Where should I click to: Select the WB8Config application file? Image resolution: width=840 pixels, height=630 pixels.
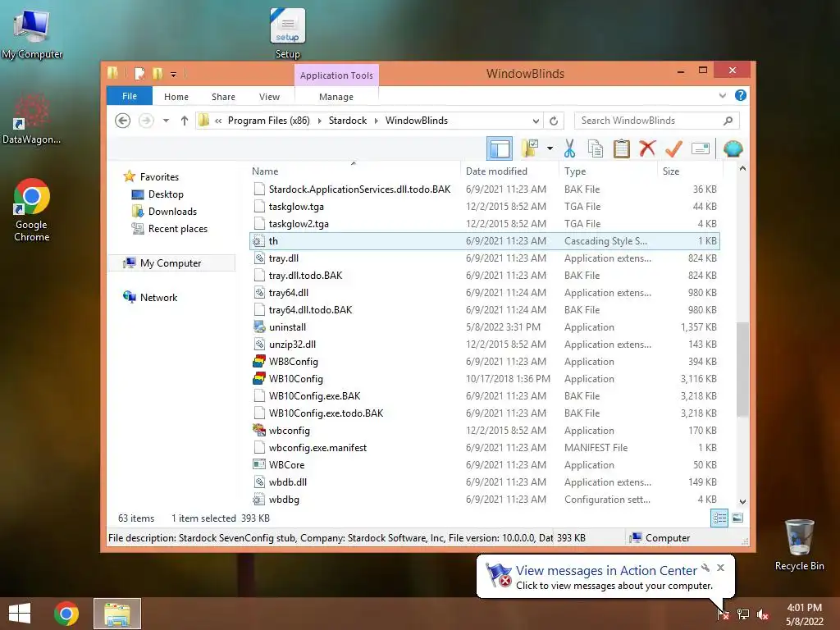485,362
